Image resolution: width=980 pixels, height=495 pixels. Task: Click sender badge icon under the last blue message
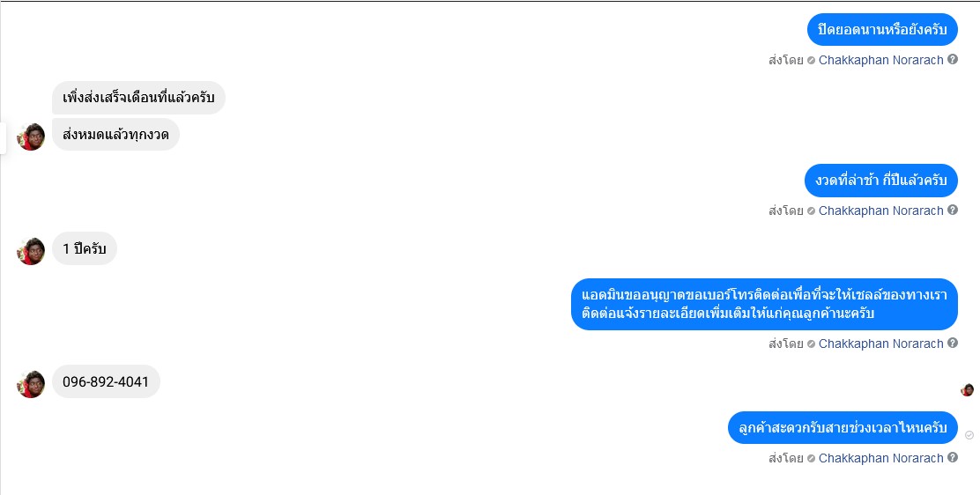coord(811,459)
